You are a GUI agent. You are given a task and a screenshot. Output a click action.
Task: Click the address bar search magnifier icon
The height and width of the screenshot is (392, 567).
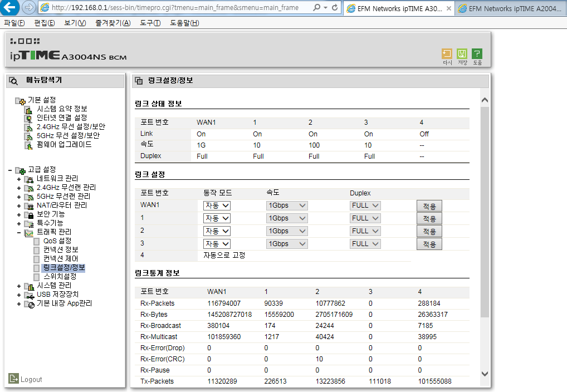coord(316,7)
